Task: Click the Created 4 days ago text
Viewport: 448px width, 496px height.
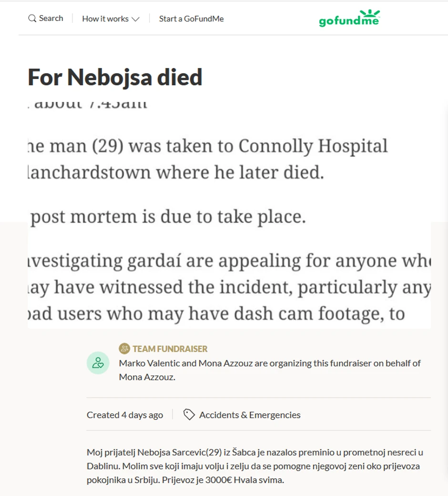Action: click(x=125, y=415)
